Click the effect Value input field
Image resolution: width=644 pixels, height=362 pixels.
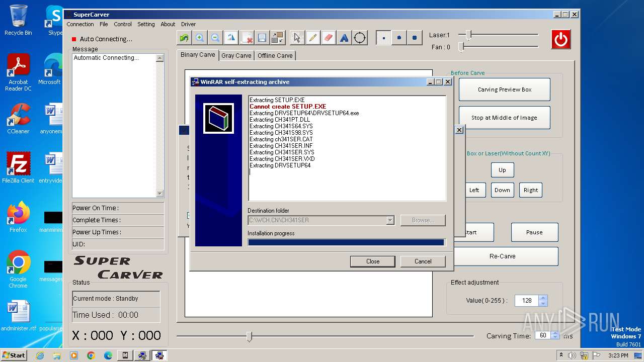pos(526,301)
